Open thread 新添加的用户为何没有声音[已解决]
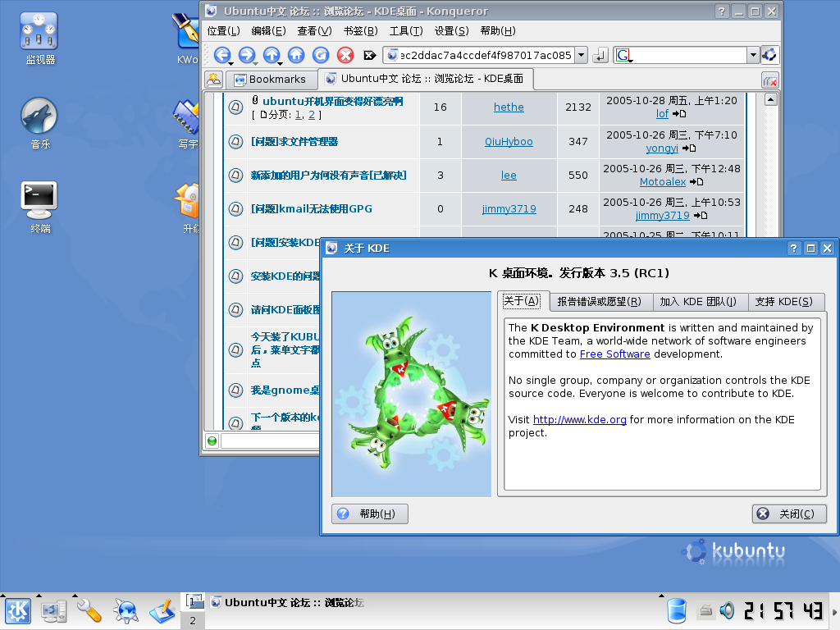The image size is (840, 630). [x=328, y=176]
